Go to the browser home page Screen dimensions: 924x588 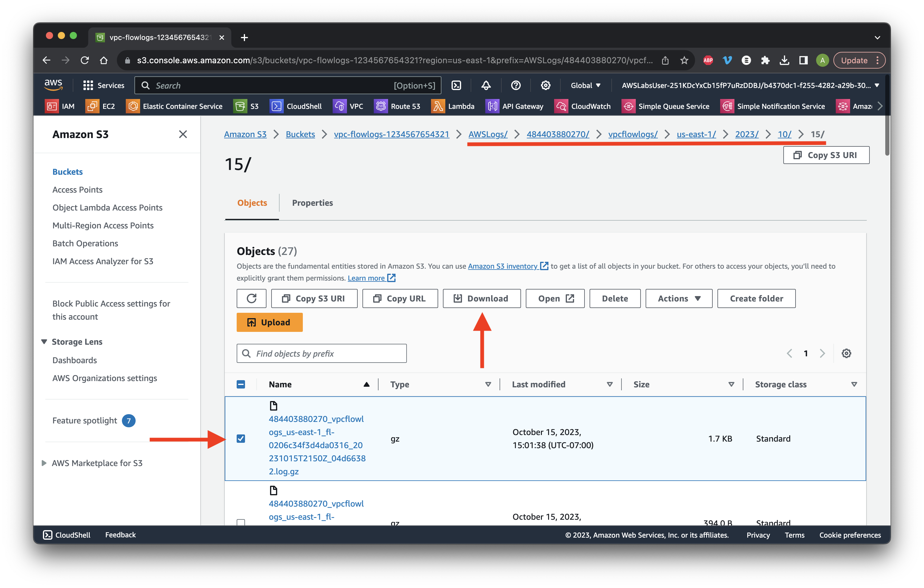(x=104, y=60)
